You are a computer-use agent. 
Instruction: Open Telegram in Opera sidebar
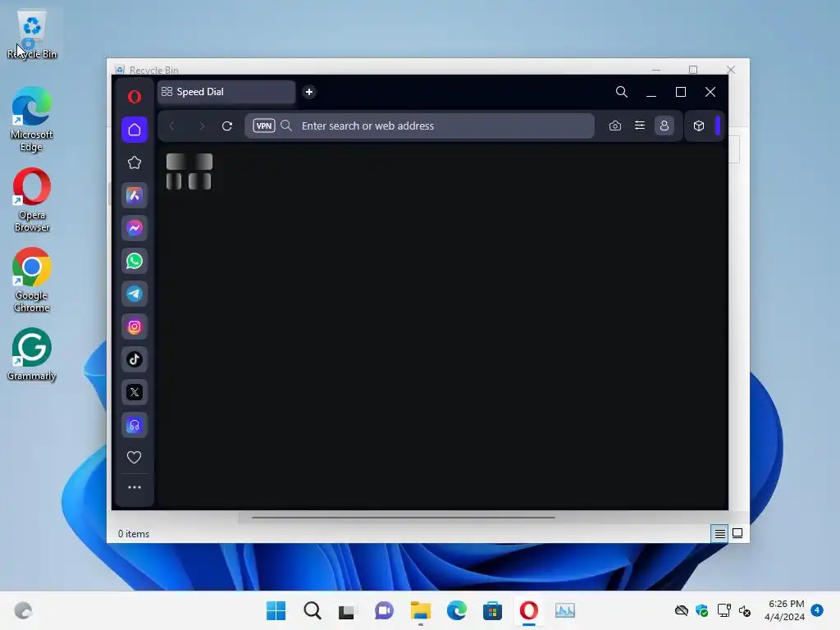[135, 294]
